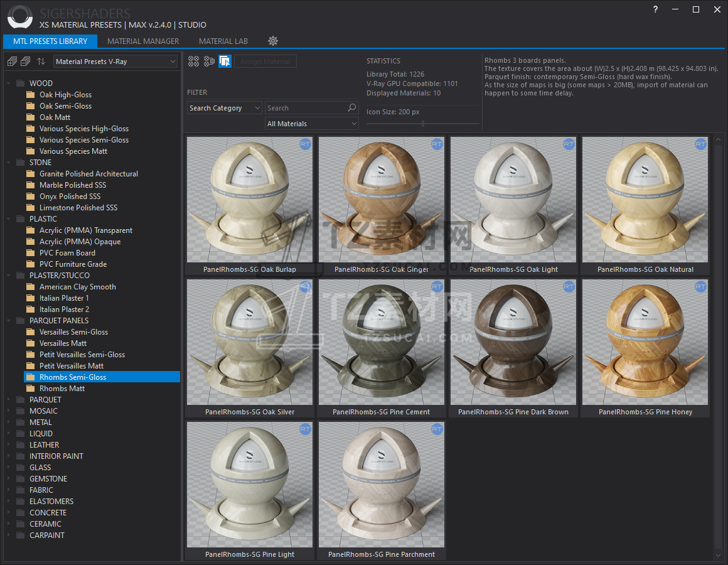Open the All Materials filter dropdown
Screen dimensions: 728x565
312,124
